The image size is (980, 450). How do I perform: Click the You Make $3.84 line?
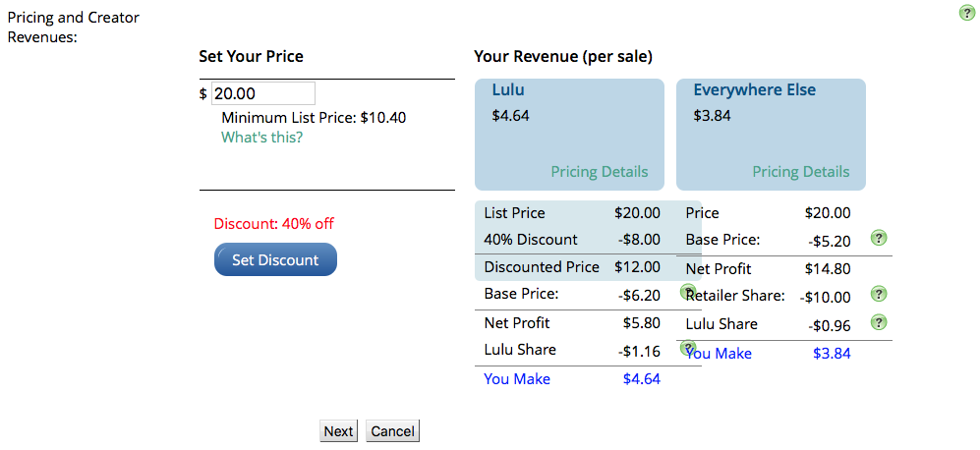pyautogui.click(x=768, y=353)
